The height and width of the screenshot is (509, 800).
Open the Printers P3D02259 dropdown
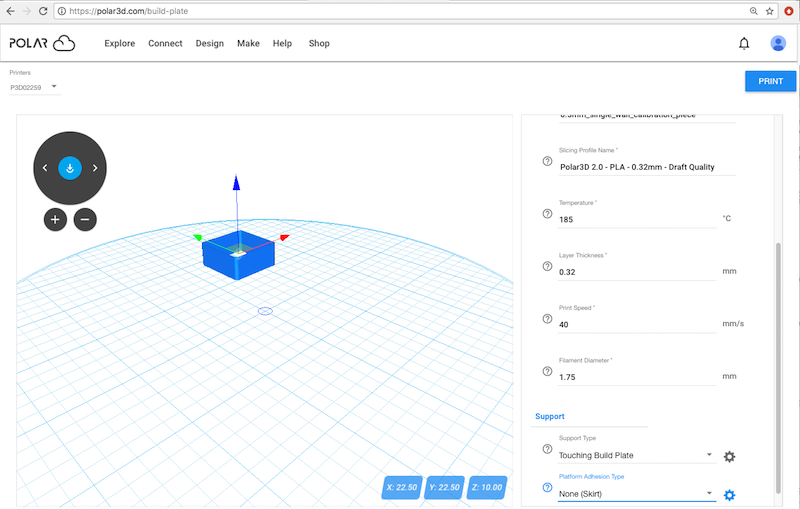[34, 87]
